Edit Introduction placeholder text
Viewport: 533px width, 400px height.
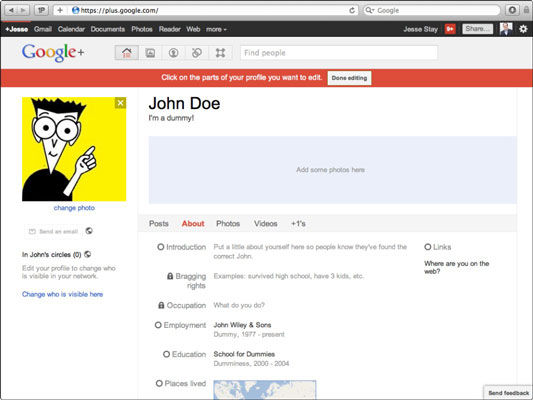point(310,251)
